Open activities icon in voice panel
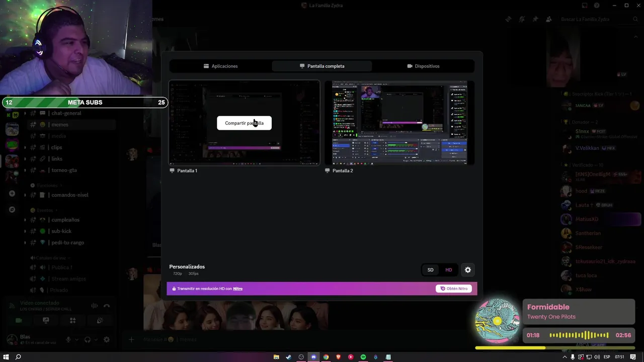This screenshot has width=644, height=362. pos(72,320)
